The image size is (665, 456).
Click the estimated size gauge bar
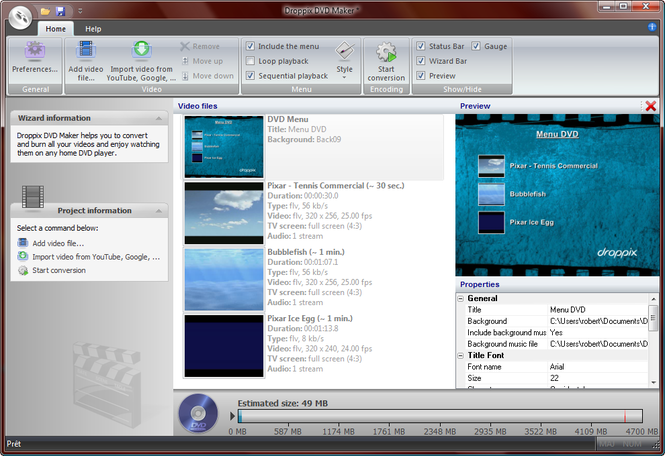click(440, 416)
